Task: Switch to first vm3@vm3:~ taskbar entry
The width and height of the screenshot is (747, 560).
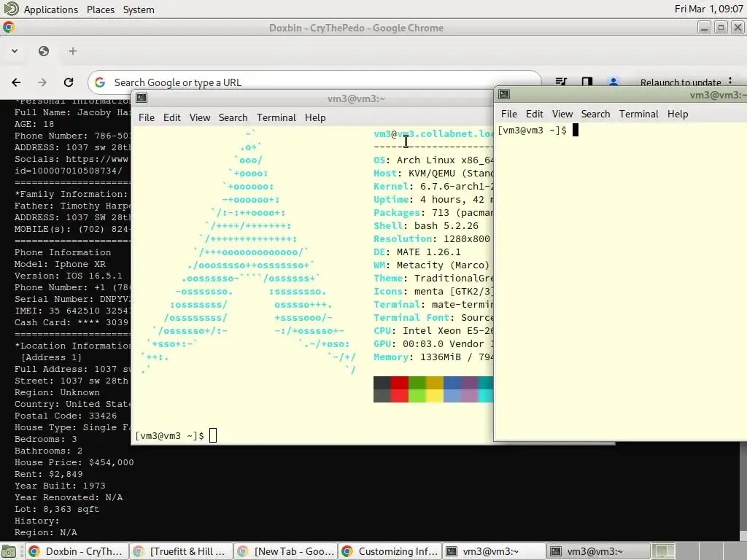Action: (x=495, y=551)
